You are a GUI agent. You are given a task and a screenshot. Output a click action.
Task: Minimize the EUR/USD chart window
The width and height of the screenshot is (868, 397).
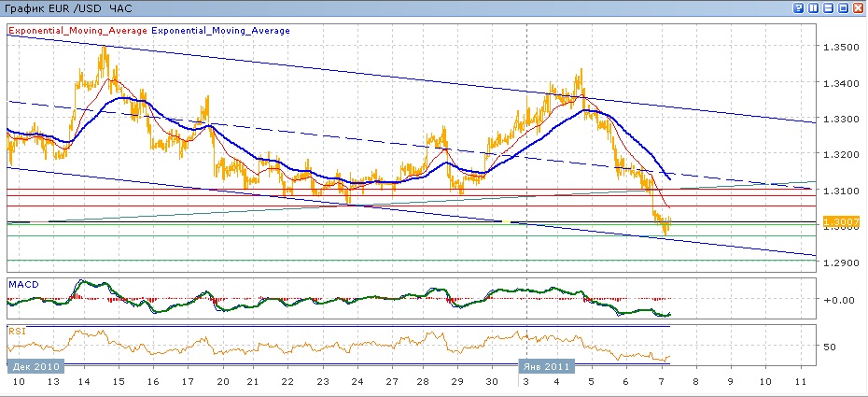point(829,7)
